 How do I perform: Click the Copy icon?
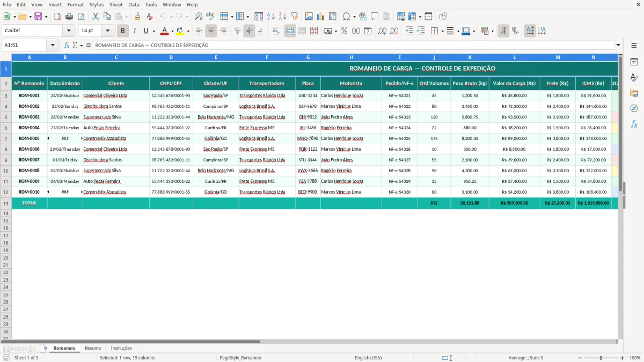[x=107, y=17]
